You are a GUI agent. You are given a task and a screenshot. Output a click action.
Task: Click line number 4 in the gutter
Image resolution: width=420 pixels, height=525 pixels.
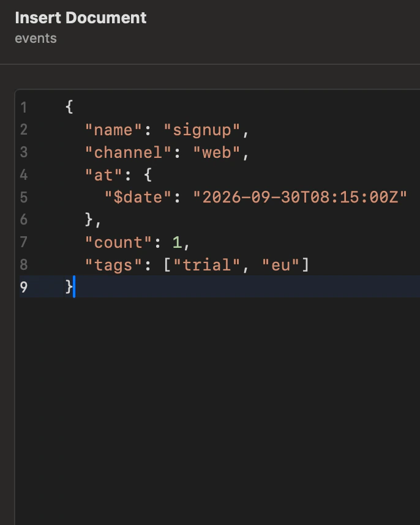pos(23,175)
